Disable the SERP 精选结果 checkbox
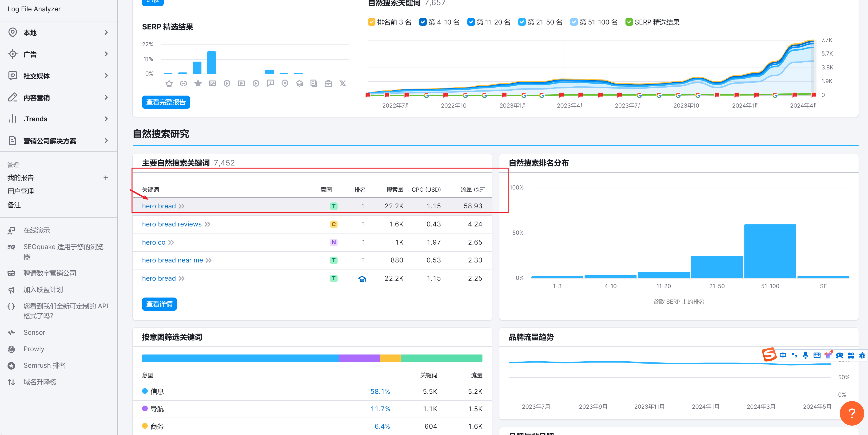Image resolution: width=868 pixels, height=435 pixels. point(629,22)
